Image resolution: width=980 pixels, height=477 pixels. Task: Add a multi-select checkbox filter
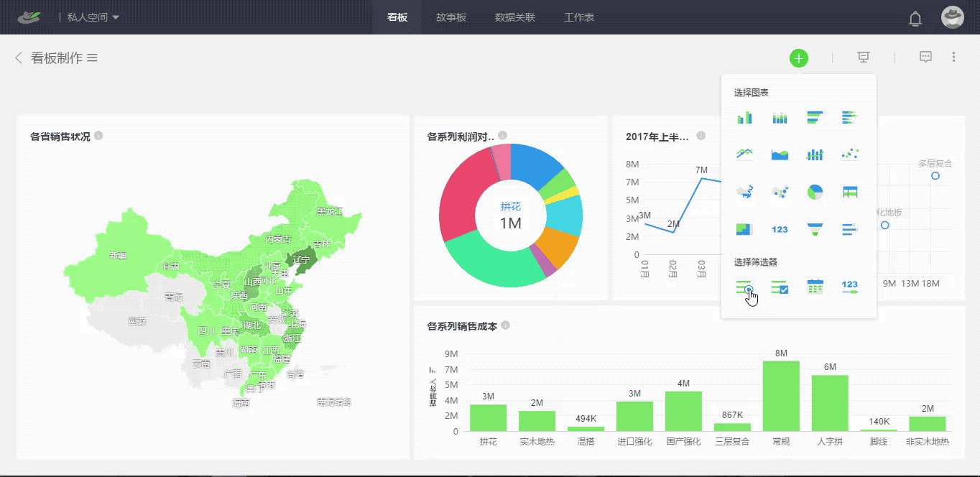point(780,287)
